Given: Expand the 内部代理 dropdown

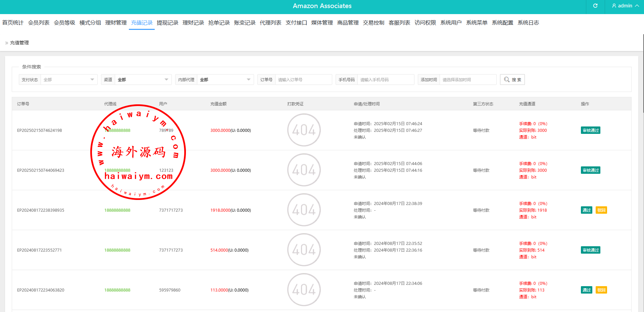Looking at the screenshot, I should (225, 80).
